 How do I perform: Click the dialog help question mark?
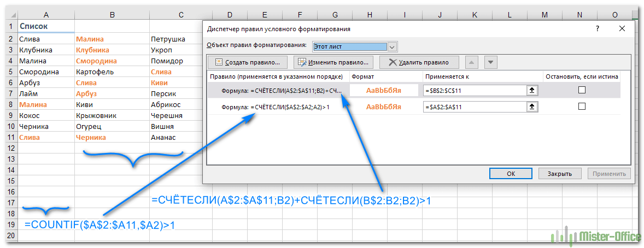[599, 29]
